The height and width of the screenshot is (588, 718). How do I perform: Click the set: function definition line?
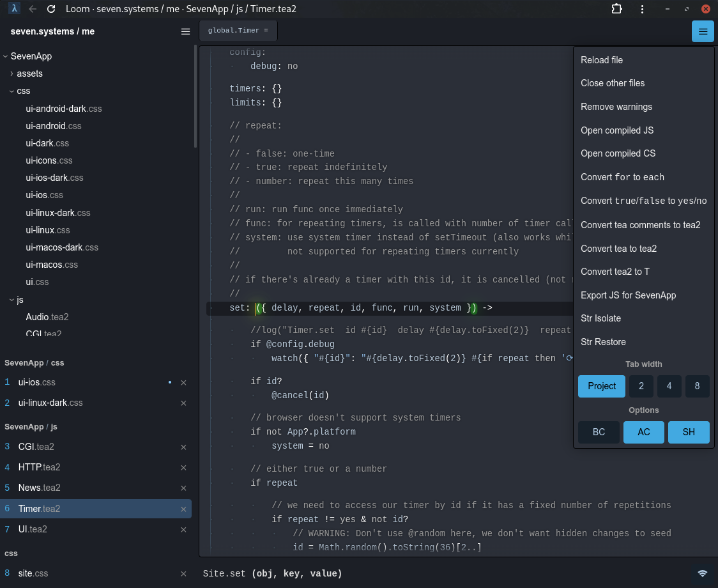pyautogui.click(x=389, y=308)
